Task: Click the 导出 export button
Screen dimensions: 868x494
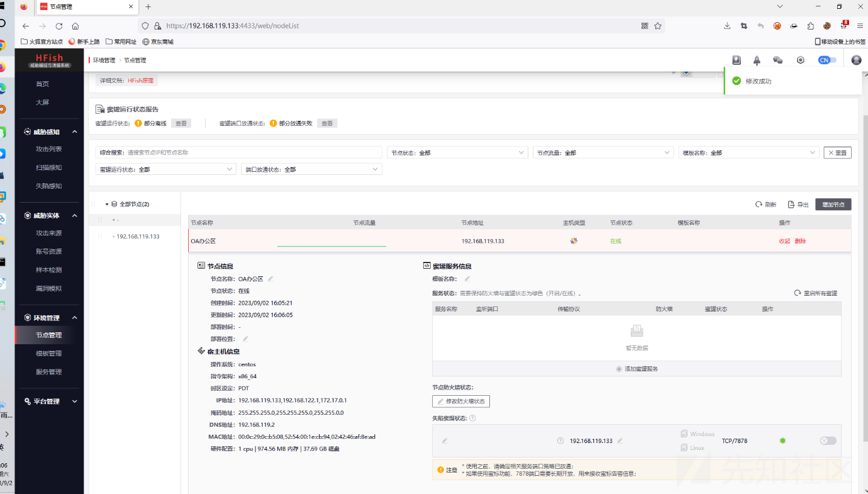Action: (798, 205)
